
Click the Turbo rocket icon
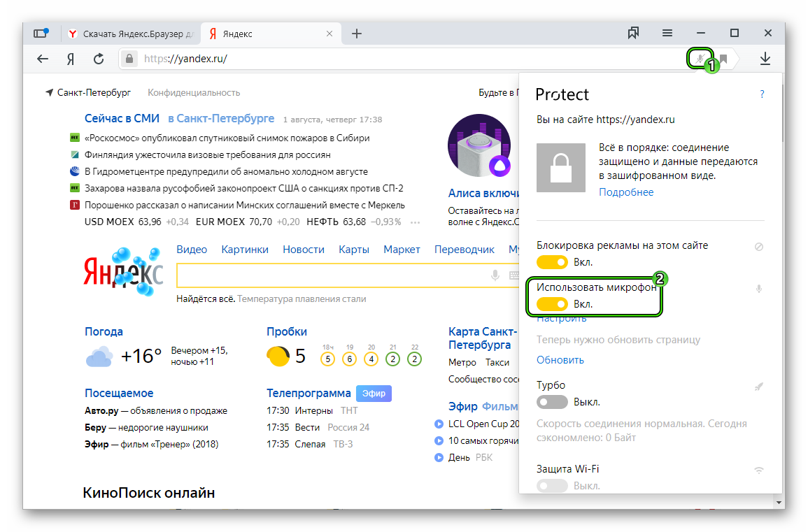[759, 387]
